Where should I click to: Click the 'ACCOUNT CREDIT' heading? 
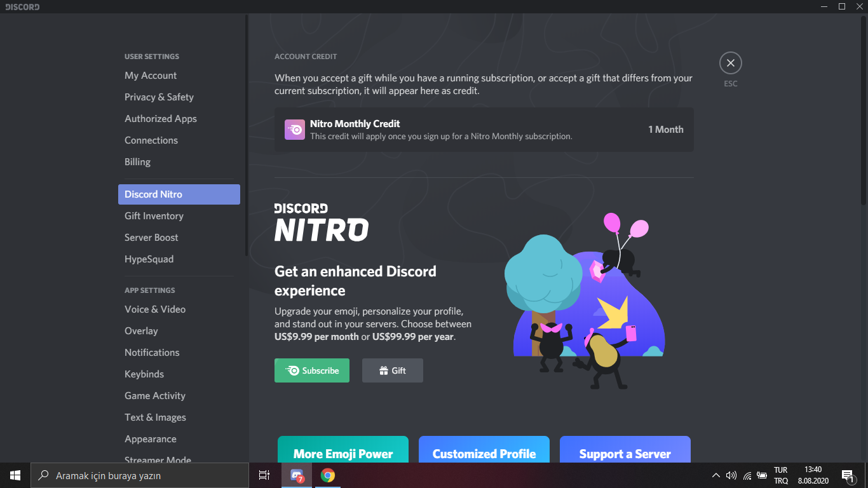click(x=306, y=57)
